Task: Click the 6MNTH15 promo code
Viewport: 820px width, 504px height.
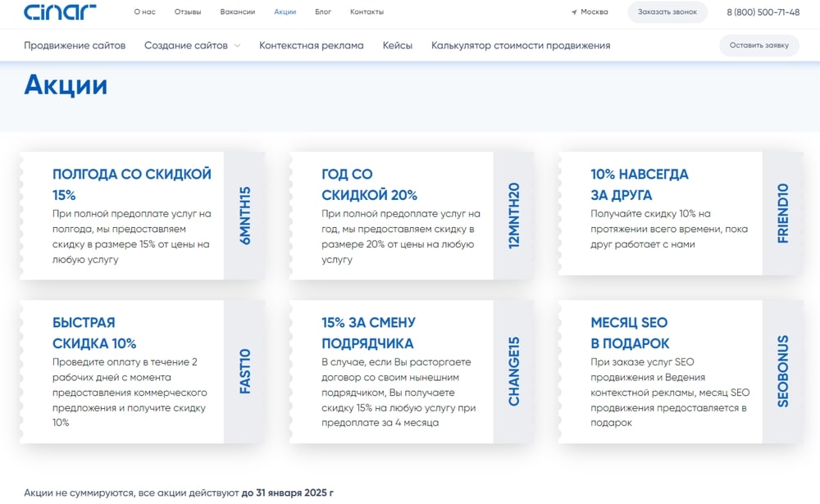Action: click(244, 216)
